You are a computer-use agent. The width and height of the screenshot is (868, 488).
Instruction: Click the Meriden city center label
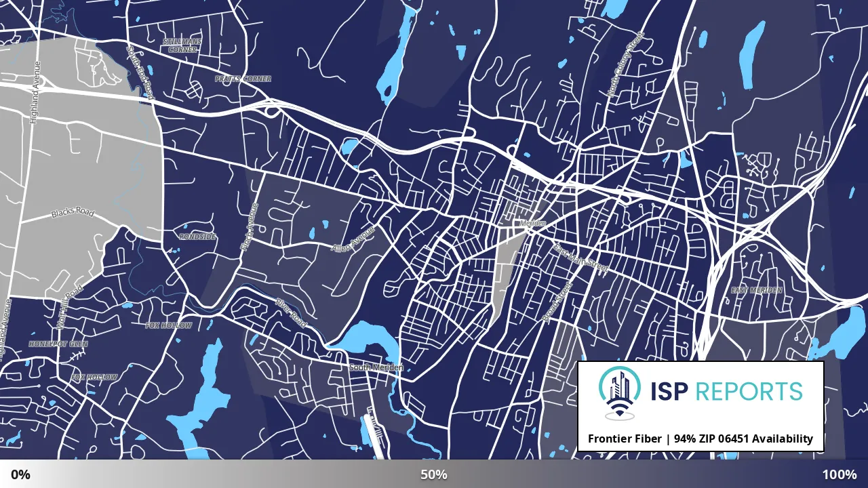533,223
